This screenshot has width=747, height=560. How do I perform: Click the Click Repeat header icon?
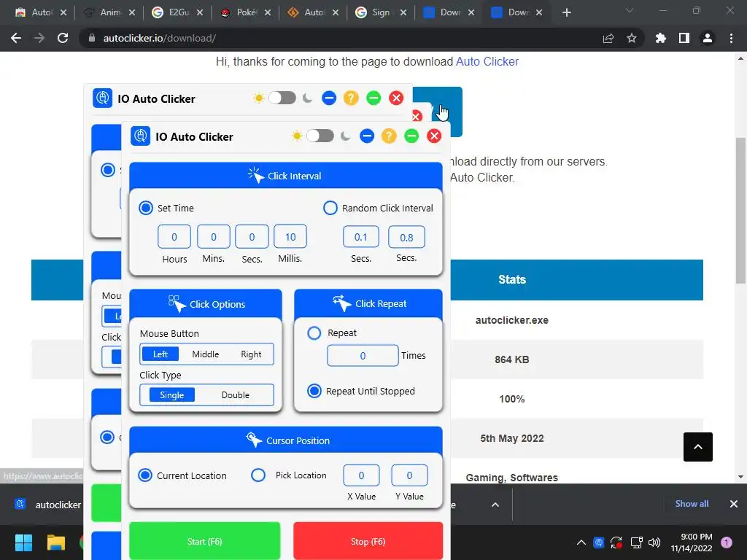coord(342,303)
